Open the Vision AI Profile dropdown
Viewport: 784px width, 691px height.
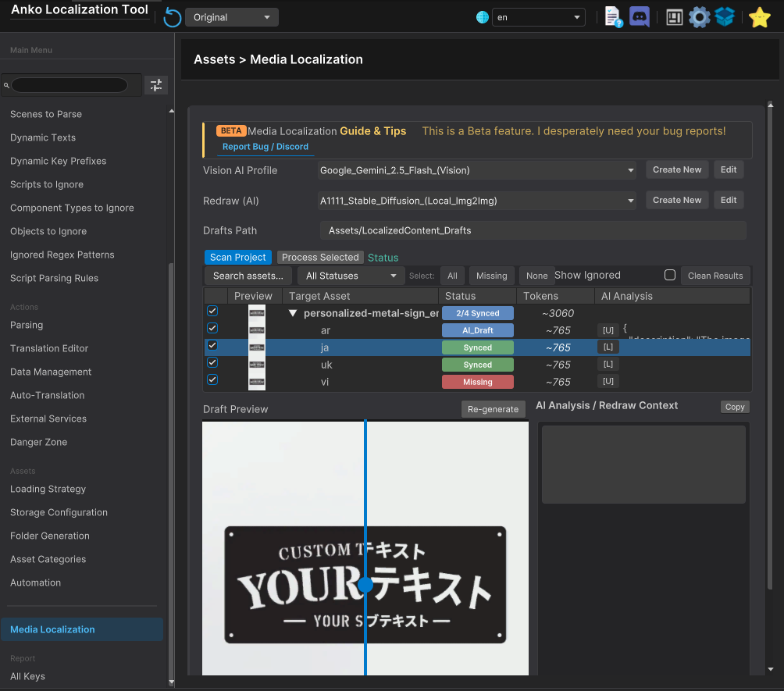click(x=476, y=170)
